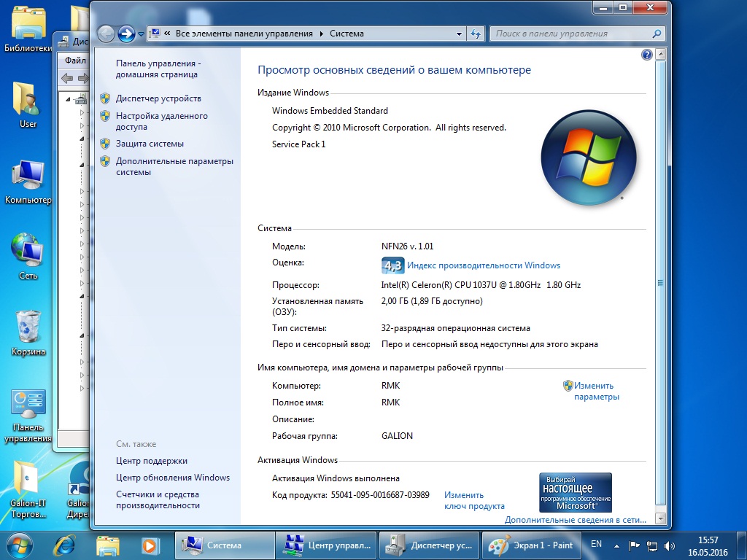Click the refresh button beside address bar
The height and width of the screenshot is (560, 747).
click(x=476, y=34)
